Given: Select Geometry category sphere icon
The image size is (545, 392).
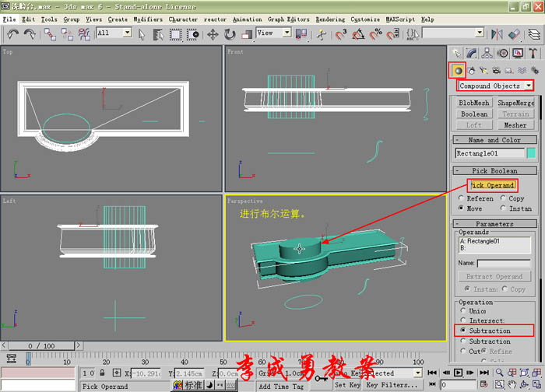Looking at the screenshot, I should [458, 71].
